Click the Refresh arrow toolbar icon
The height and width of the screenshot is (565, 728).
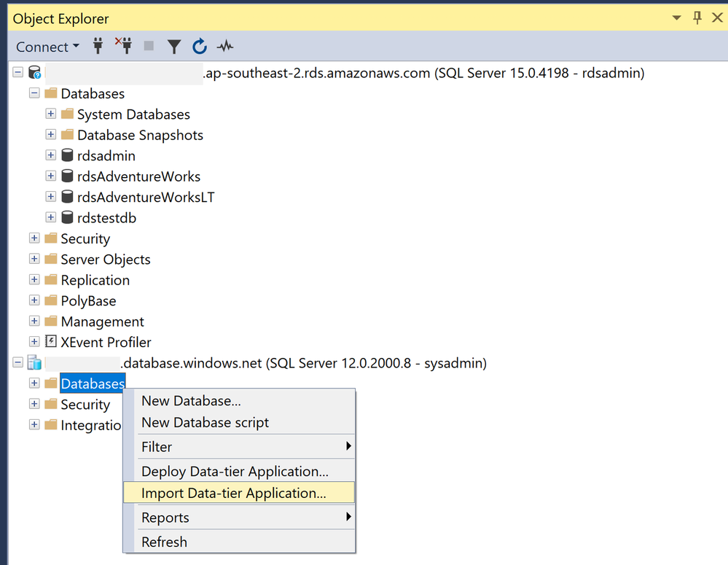[200, 46]
